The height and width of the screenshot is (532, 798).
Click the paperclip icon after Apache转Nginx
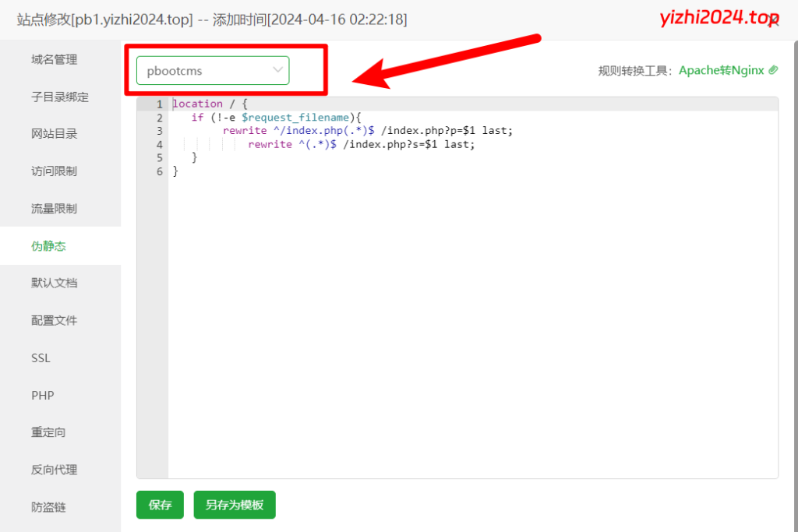click(773, 70)
